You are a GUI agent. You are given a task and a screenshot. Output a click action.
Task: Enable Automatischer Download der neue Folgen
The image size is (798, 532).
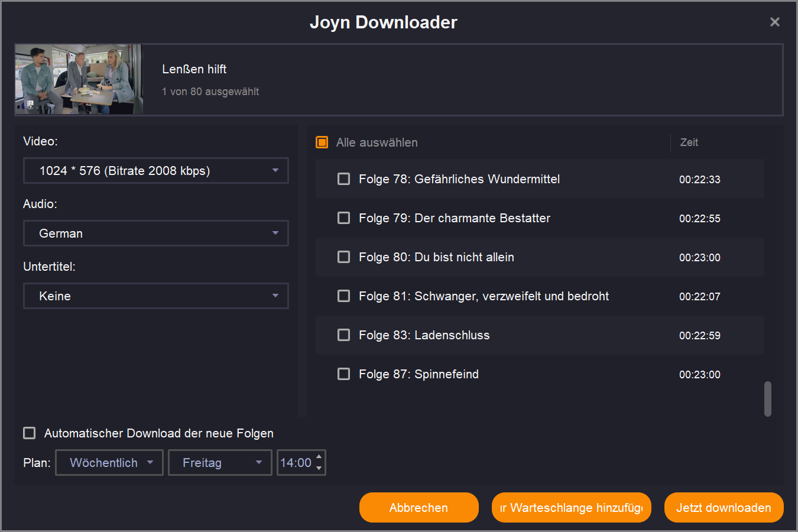[x=30, y=433]
